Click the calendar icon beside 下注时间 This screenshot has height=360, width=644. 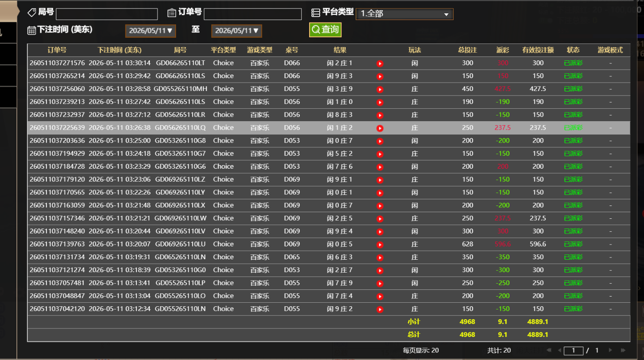[x=32, y=30]
